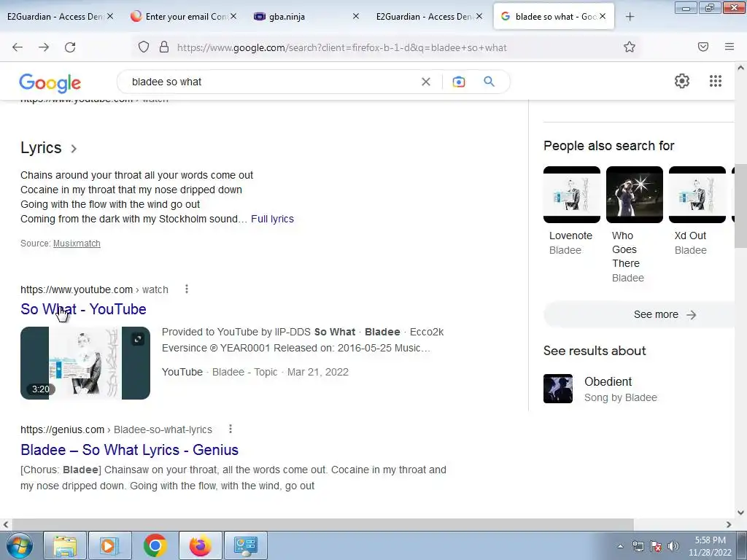Close the Enter your email tab
The image size is (747, 560).
click(233, 16)
